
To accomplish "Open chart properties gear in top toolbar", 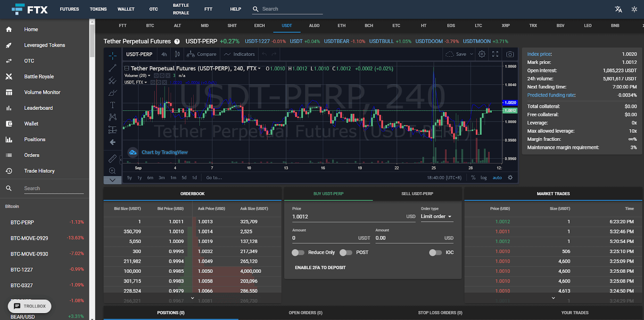I will point(482,54).
